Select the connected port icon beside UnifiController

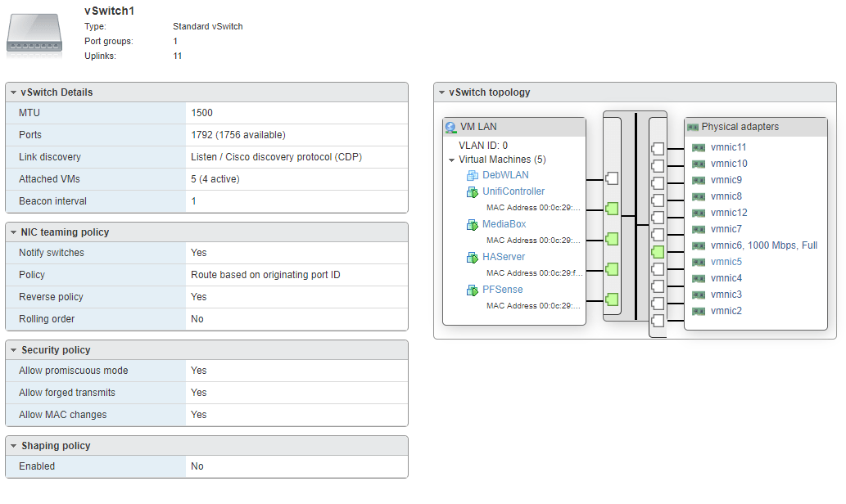click(x=612, y=209)
